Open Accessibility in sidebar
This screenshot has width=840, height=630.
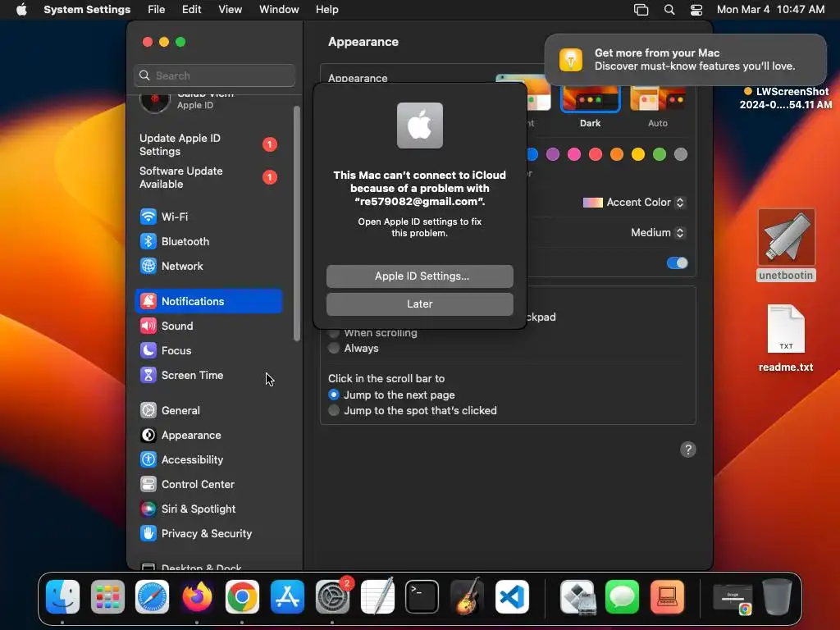pos(208,459)
